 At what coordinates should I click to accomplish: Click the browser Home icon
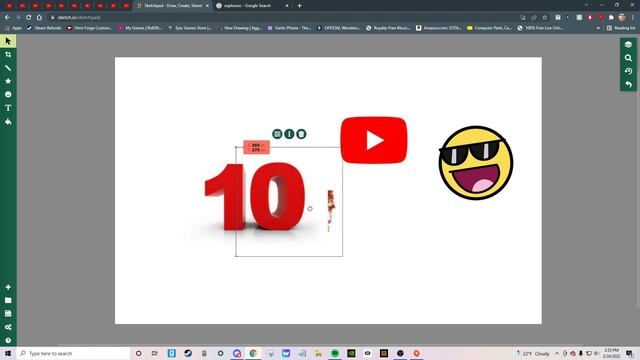pyautogui.click(x=39, y=18)
